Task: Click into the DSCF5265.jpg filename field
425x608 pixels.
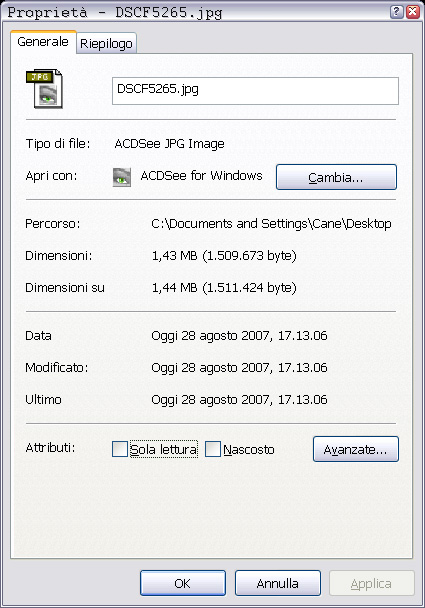Action: [255, 91]
